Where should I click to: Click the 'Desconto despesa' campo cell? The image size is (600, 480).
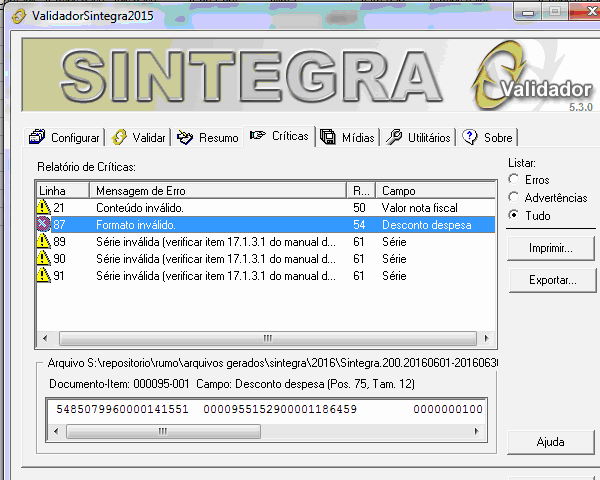427,225
